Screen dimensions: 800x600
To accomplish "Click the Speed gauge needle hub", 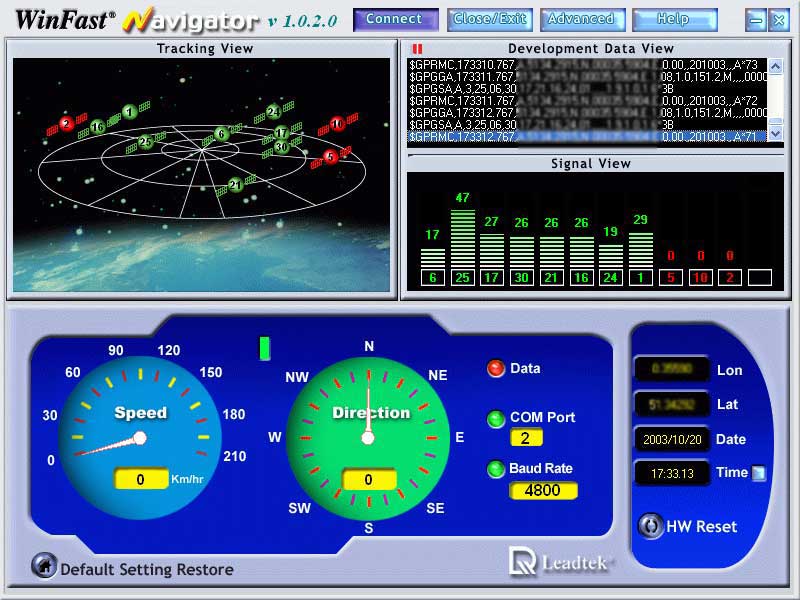I will tap(140, 438).
